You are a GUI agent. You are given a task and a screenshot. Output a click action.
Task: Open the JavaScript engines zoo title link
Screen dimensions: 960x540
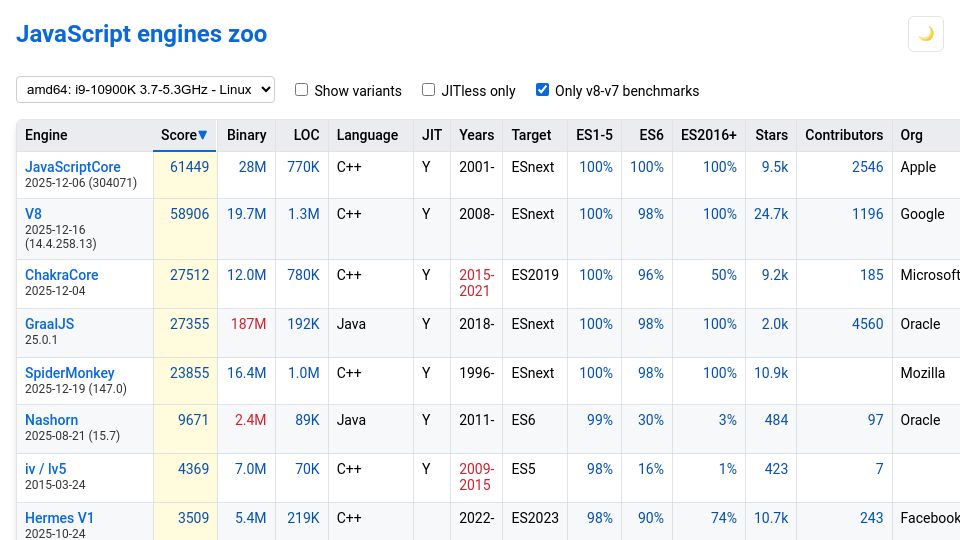coord(141,34)
